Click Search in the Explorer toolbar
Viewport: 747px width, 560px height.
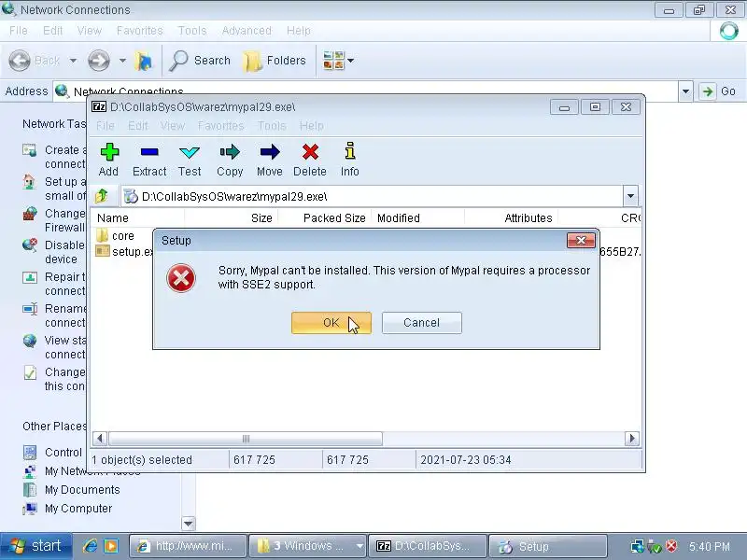(200, 61)
